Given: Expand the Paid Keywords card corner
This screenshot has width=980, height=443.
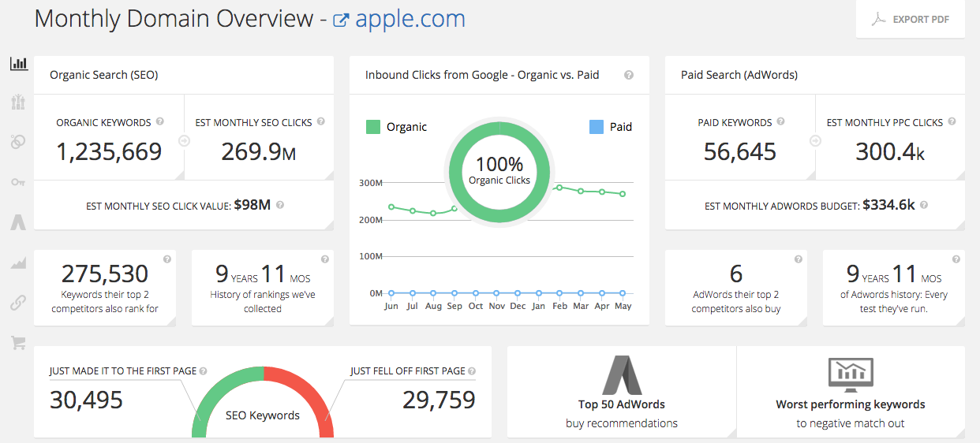Looking at the screenshot, I should click(x=810, y=174).
